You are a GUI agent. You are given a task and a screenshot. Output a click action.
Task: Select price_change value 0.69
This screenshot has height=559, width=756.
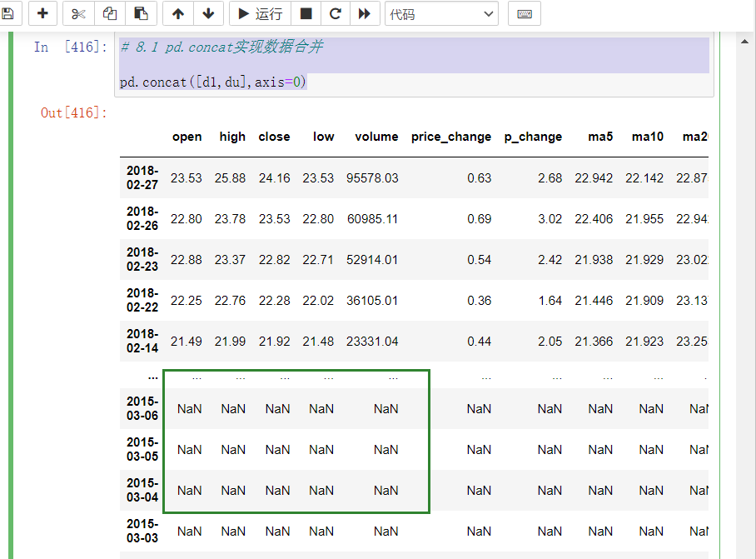point(480,219)
